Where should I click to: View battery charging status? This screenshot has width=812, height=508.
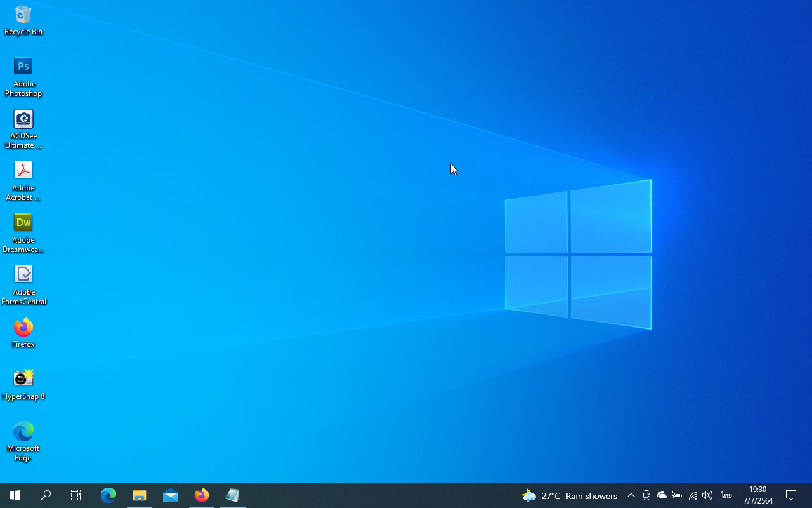pyautogui.click(x=677, y=495)
